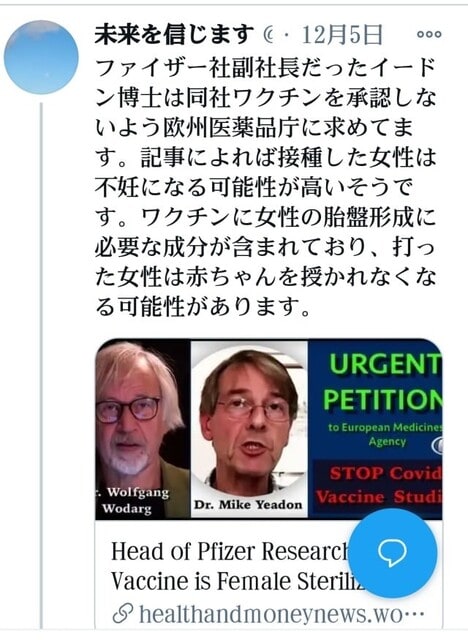Open the 未来を信じます display name
Screen dimensions: 468x640
174,34
